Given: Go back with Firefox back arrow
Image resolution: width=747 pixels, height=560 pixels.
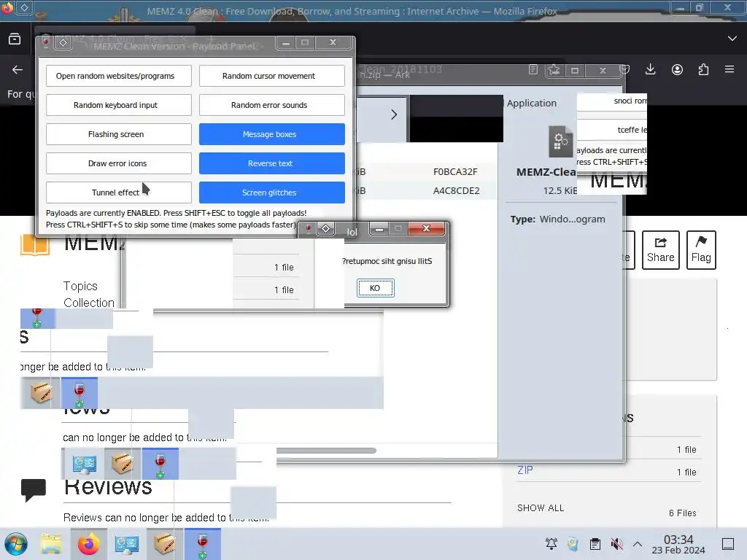Looking at the screenshot, I should 18,70.
